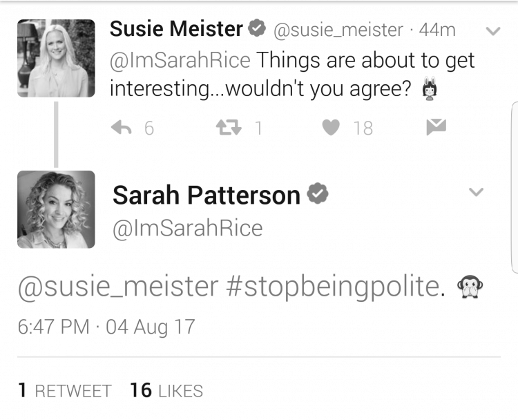
Task: Click the reply arrow icon on Susie's tweet
Action: [122, 128]
